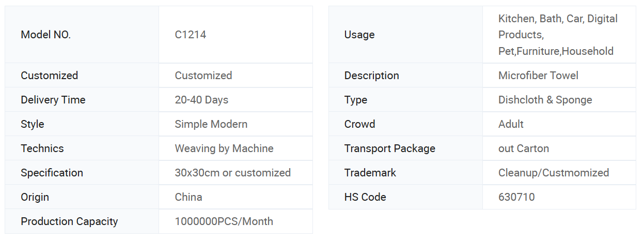Select the 'Crowd' label
The height and width of the screenshot is (239, 644).
pyautogui.click(x=360, y=124)
